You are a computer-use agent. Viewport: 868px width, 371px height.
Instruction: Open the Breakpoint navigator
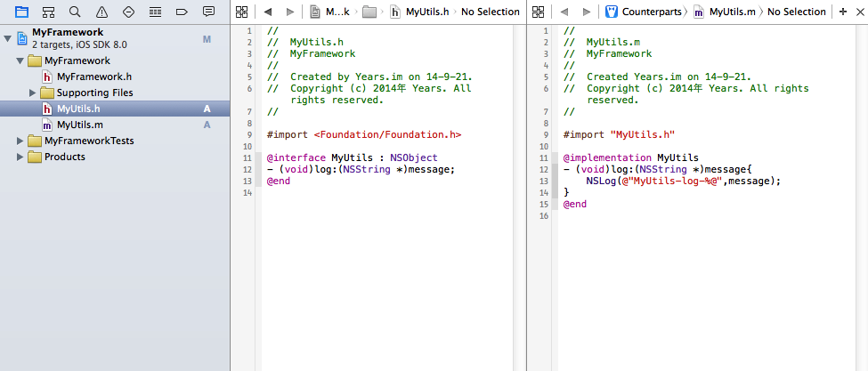(182, 12)
